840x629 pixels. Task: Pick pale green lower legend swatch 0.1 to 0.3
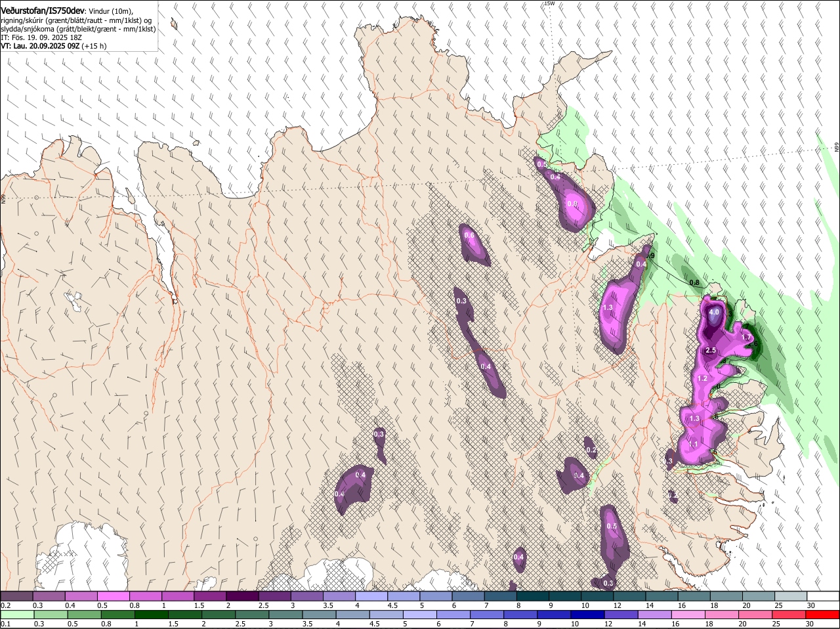17,615
